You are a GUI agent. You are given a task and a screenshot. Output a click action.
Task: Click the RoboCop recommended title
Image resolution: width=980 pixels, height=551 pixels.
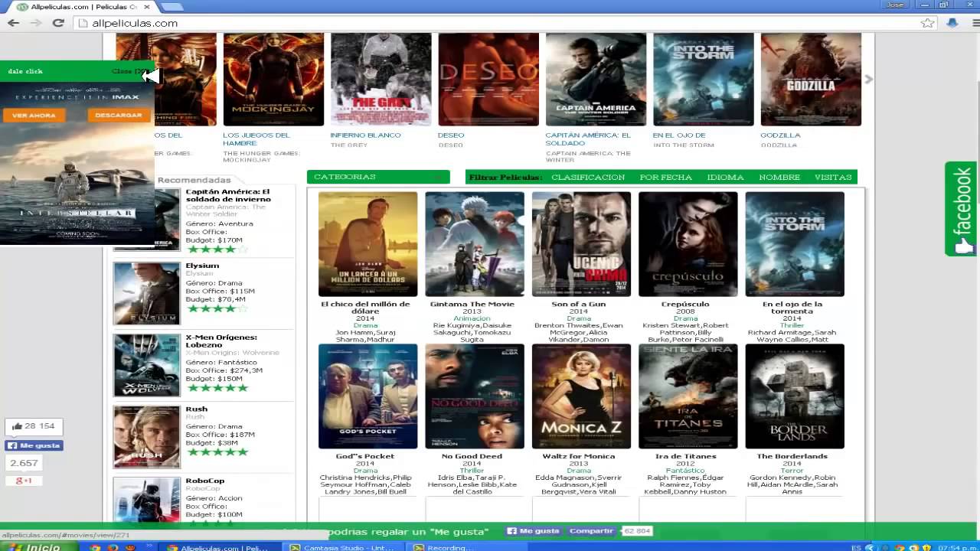click(204, 481)
